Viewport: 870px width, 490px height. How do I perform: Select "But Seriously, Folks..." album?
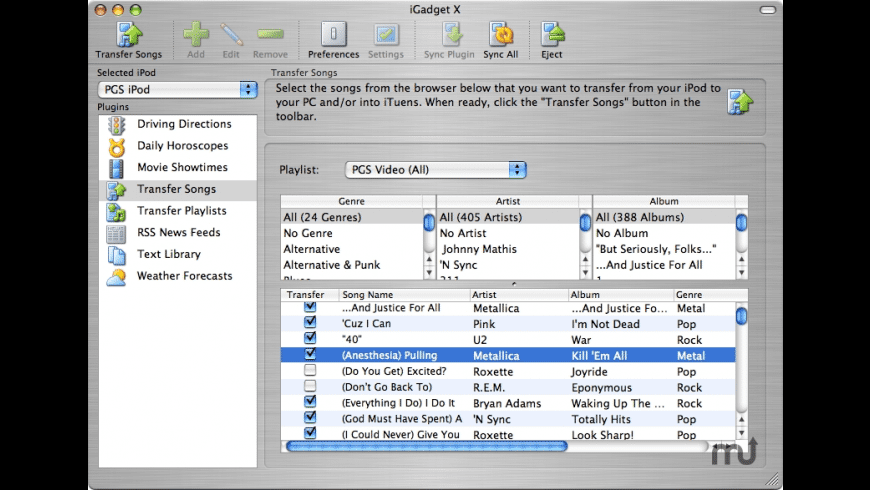[665, 249]
